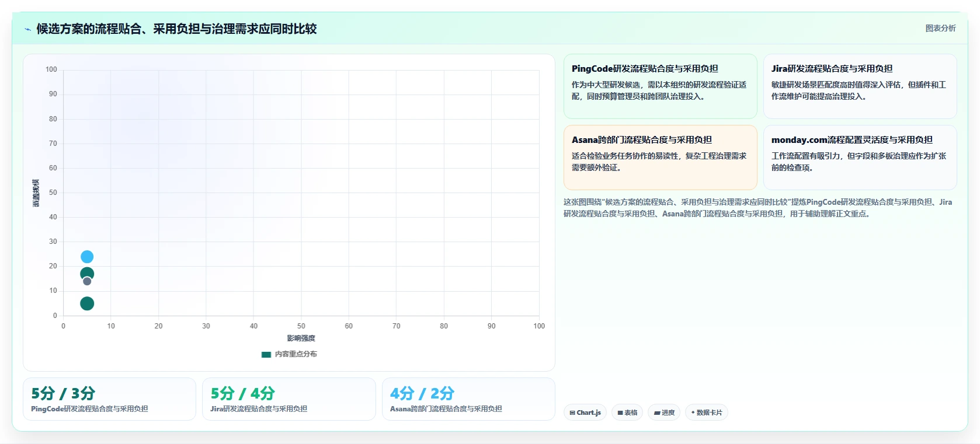This screenshot has width=980, height=444.
Task: Select the teal bubble just above the gray one
Action: coord(87,273)
